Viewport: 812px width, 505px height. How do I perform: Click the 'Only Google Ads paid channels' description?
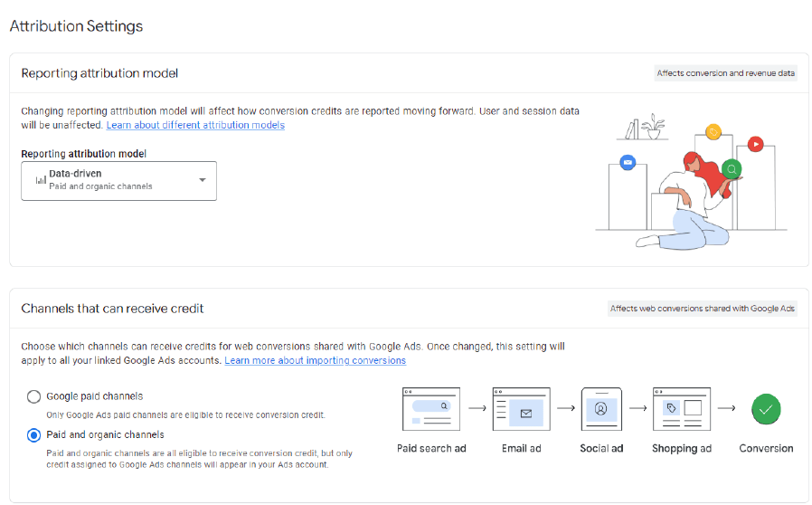click(x=186, y=415)
